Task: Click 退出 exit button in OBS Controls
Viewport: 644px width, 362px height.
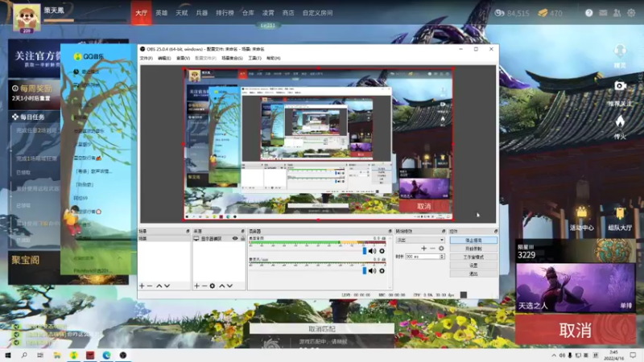Action: point(473,274)
